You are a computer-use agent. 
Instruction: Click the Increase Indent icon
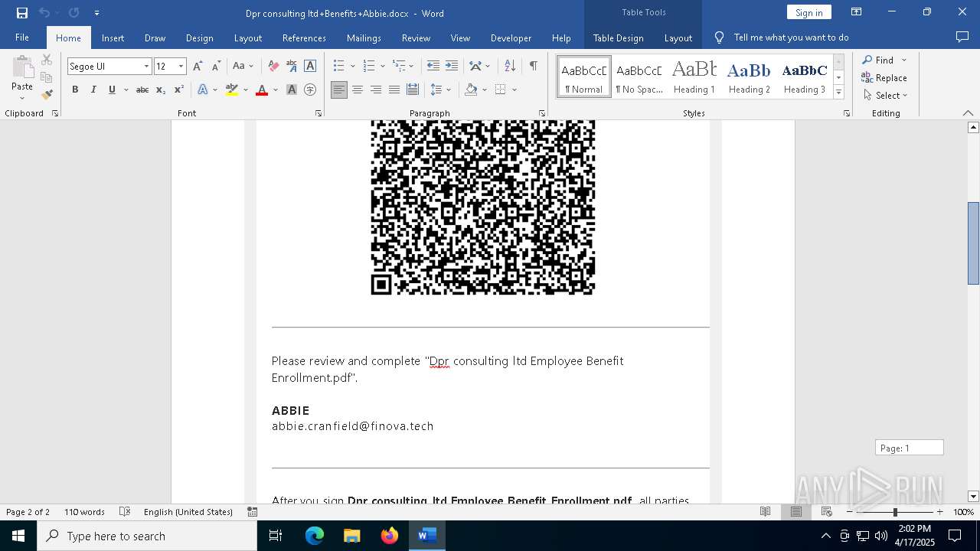[452, 66]
